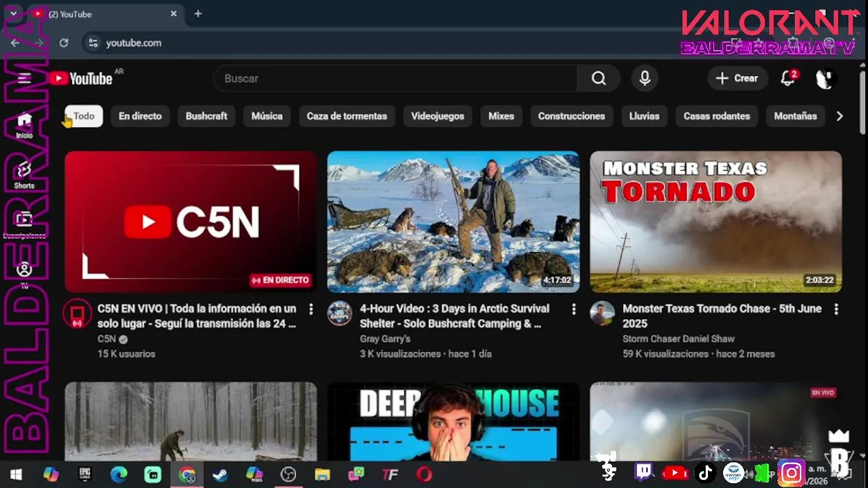Open Steam from the taskbar
868x488 pixels.
220,474
